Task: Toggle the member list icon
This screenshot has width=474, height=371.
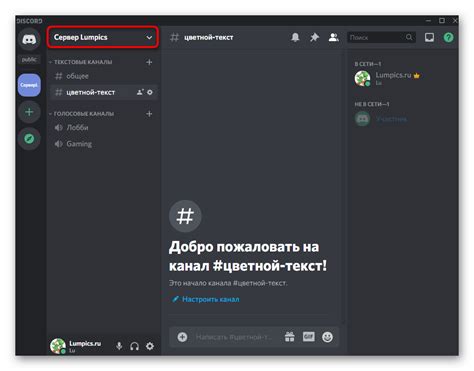Action: tap(334, 37)
